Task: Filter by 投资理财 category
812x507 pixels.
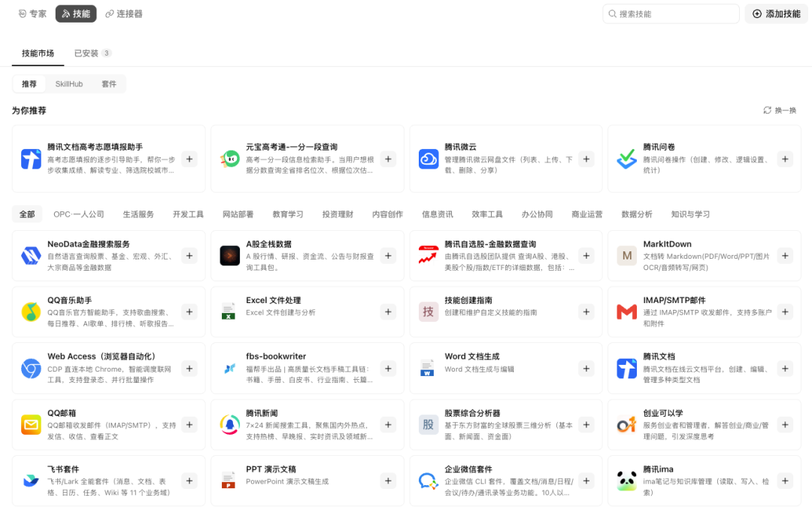Action: click(338, 214)
